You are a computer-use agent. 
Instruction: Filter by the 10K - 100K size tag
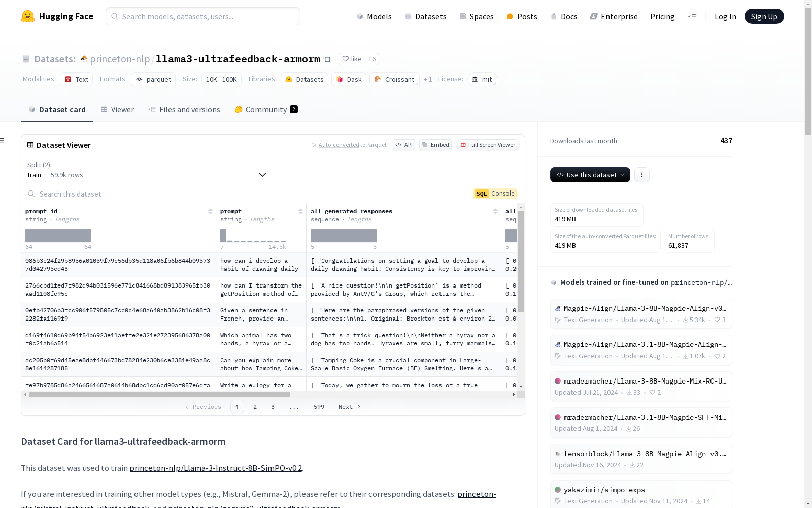(x=221, y=79)
